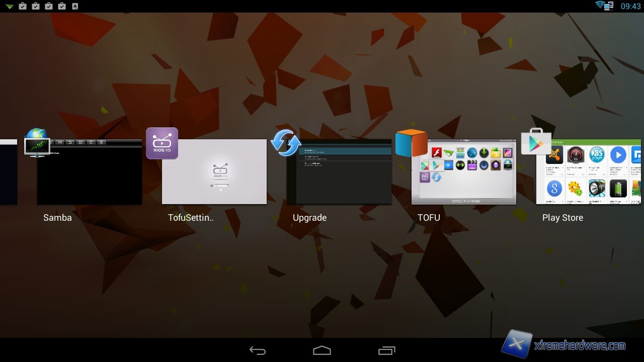The image size is (644, 362).
Task: Tap the purple XIOS XS TofuSettings icon
Action: (162, 143)
